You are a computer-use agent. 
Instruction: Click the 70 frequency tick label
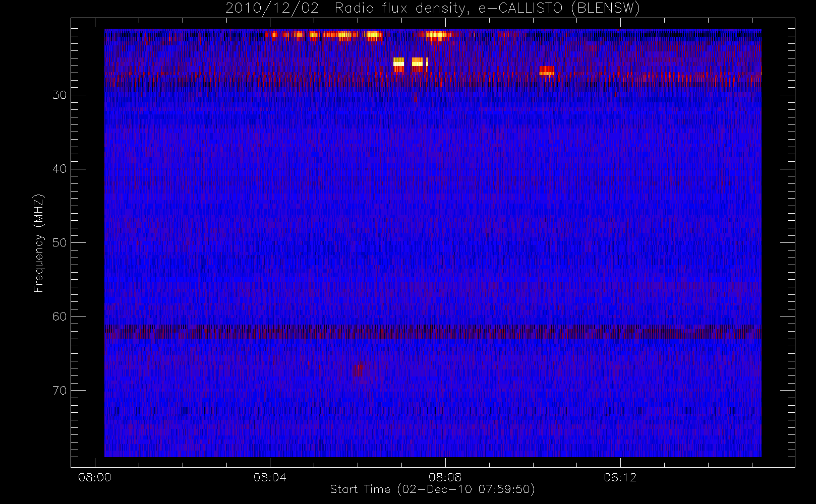(60, 391)
